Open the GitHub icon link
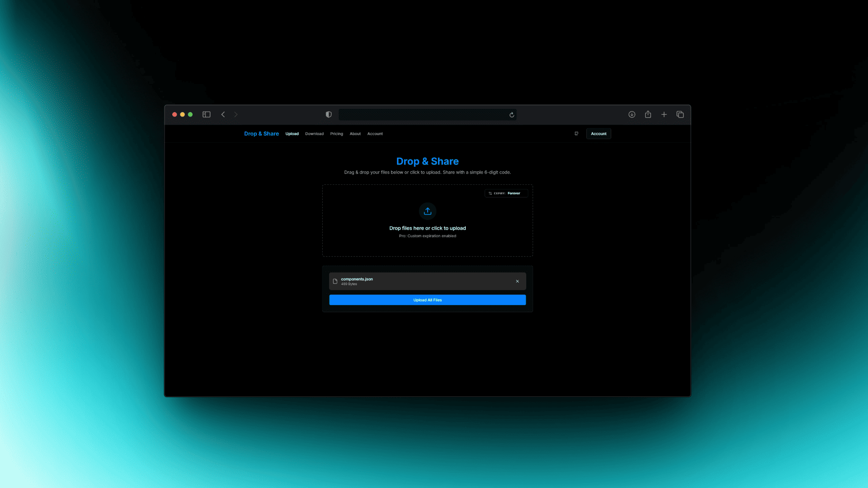 coord(576,134)
